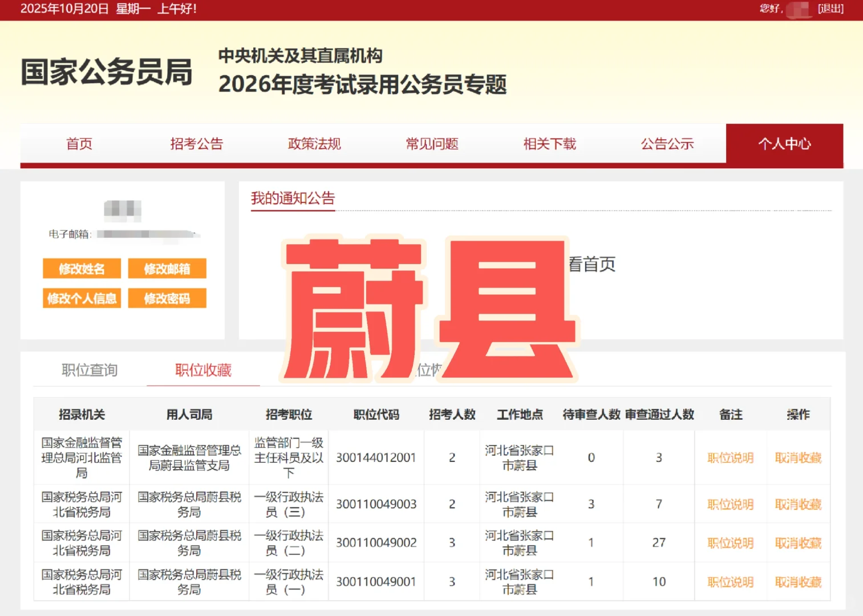This screenshot has width=863, height=616.
Task: Open 职位说明 for position 300144012001
Action: 731,458
